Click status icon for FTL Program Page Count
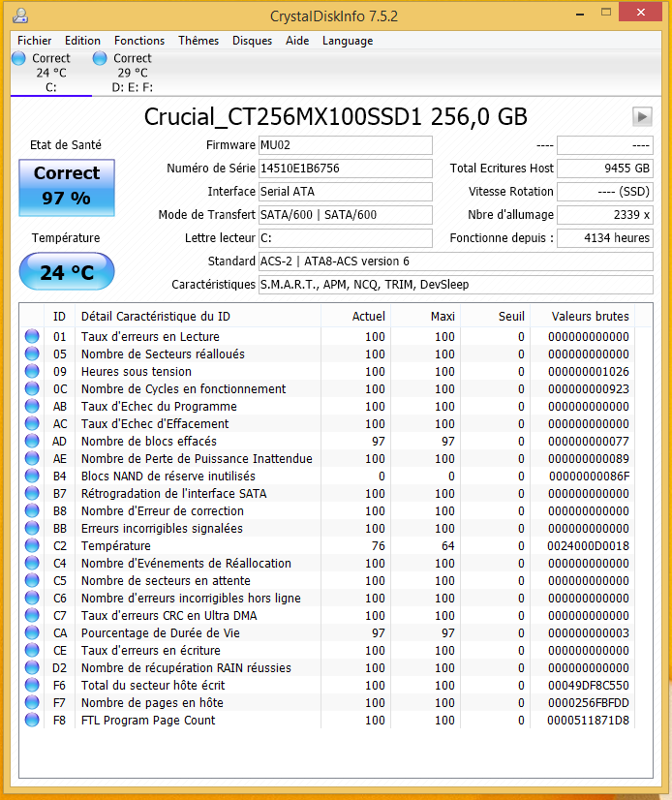 click(x=32, y=720)
